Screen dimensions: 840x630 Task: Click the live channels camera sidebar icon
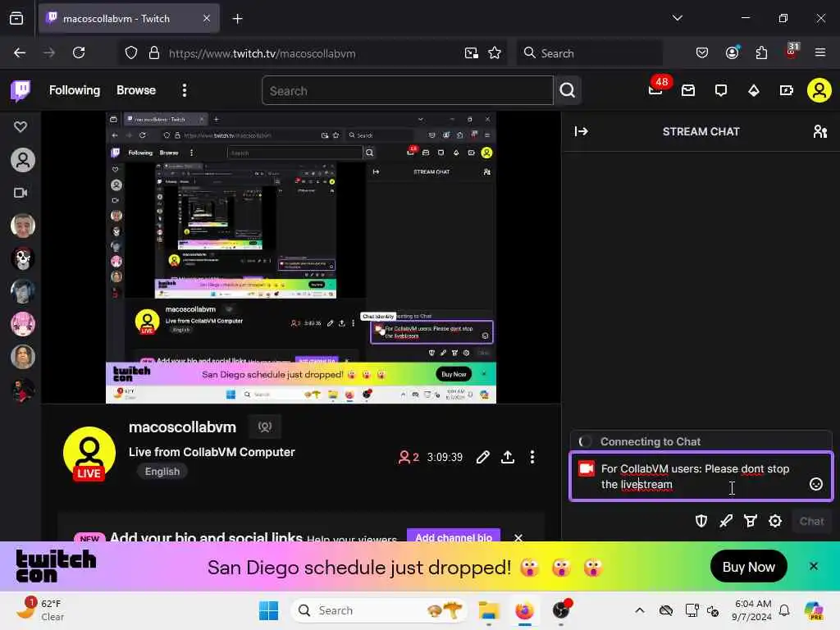coord(21,193)
